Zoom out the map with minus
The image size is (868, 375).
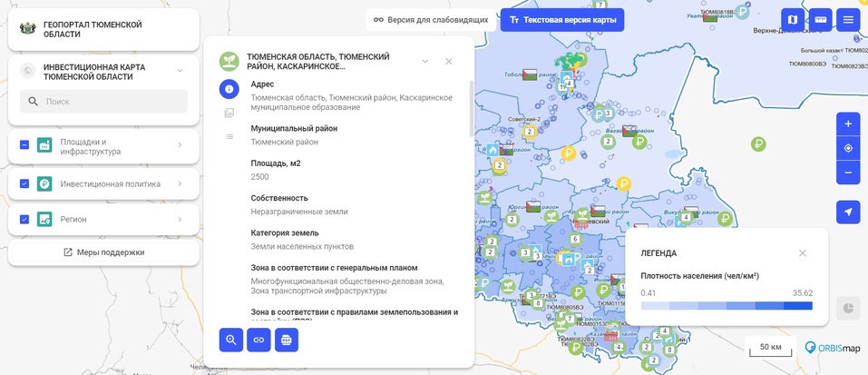[x=848, y=173]
